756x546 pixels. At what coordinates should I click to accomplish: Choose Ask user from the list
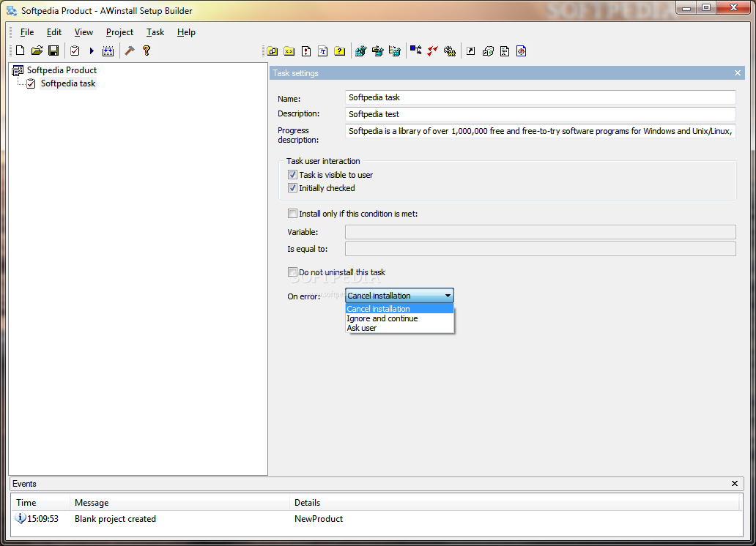click(400, 328)
